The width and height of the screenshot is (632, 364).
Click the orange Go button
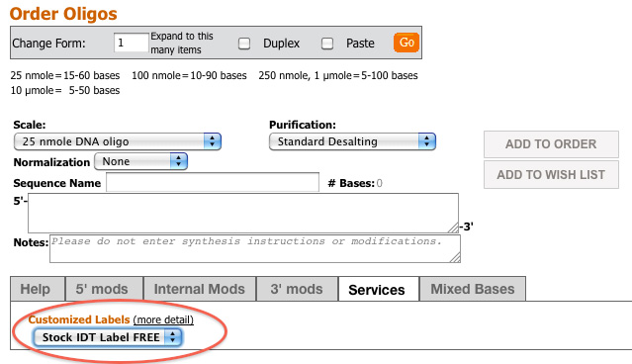[x=406, y=43]
